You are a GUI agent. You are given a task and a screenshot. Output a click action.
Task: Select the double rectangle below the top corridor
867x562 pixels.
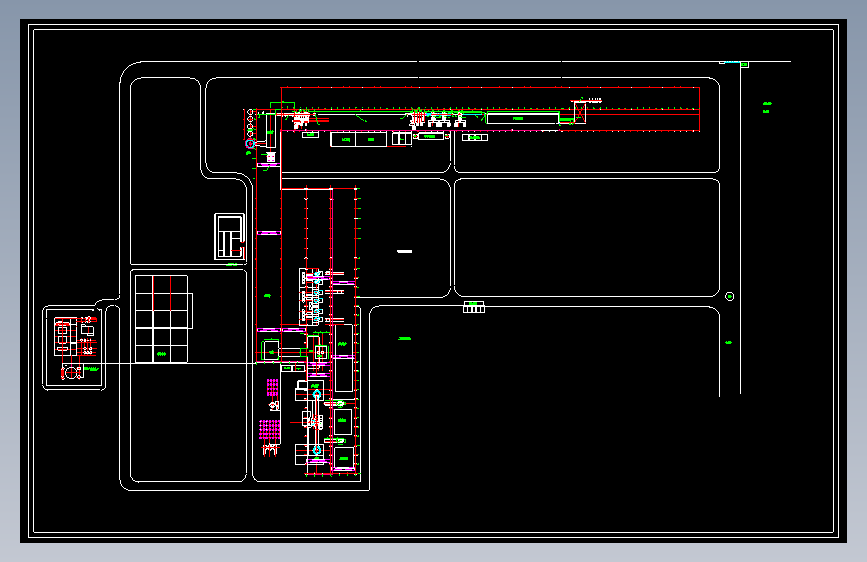tap(358, 139)
